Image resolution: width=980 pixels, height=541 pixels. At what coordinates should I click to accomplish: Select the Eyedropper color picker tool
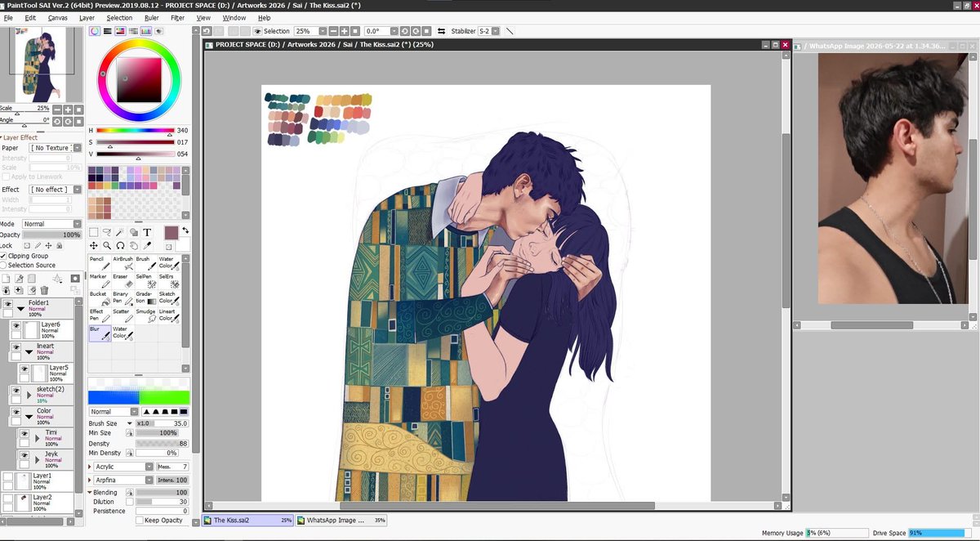click(x=148, y=245)
